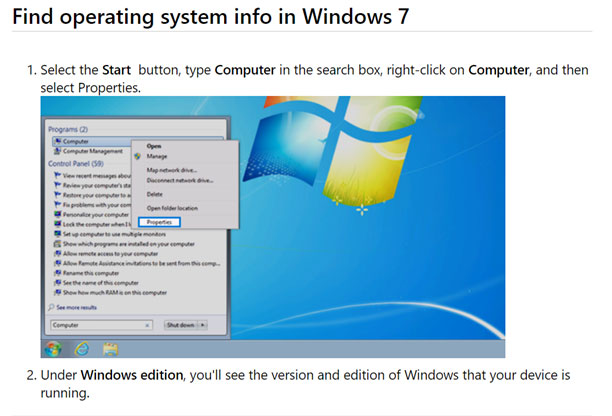Open 'Rename this computer' result
The height and width of the screenshot is (416, 612).
87,273
